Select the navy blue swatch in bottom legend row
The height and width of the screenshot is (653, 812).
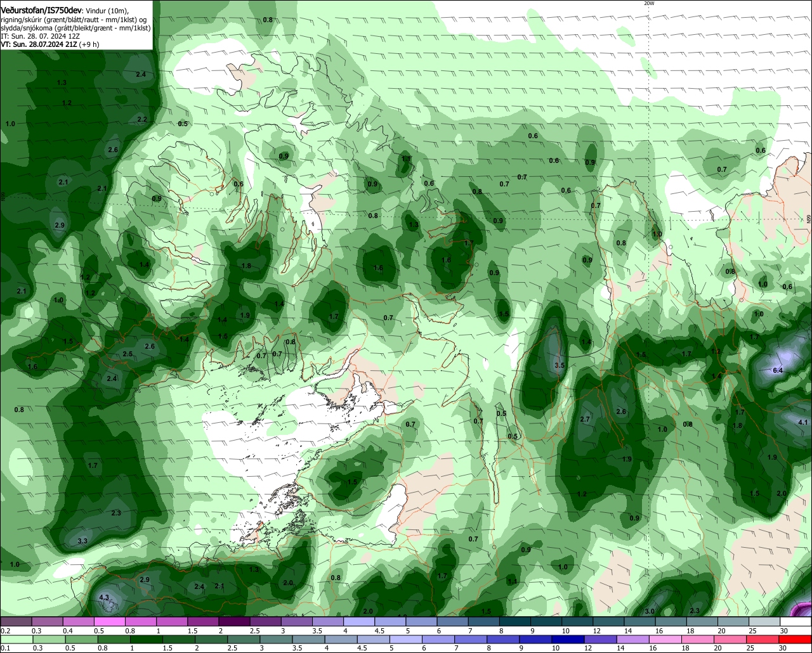568,640
